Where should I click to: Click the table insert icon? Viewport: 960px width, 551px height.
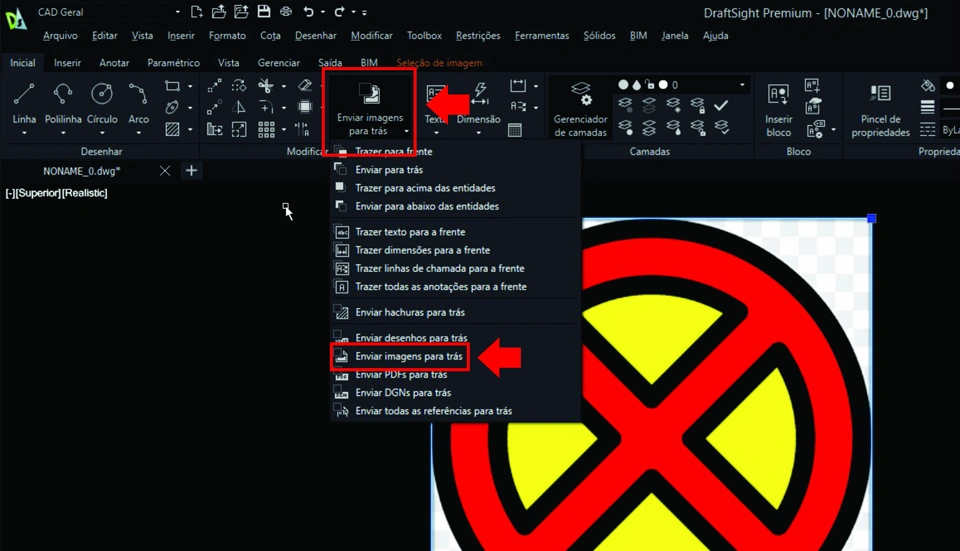515,130
